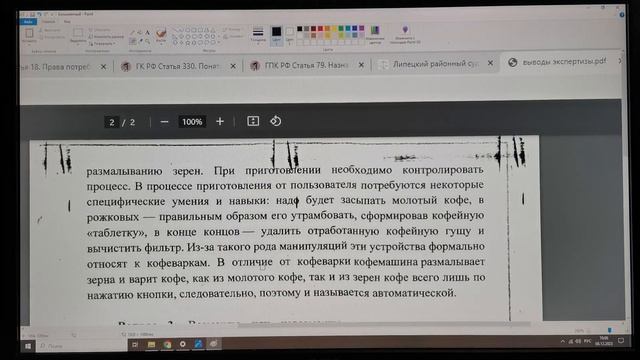Screen dimensions: 640x360
Task: Click the Resize button
Action: point(106,36)
